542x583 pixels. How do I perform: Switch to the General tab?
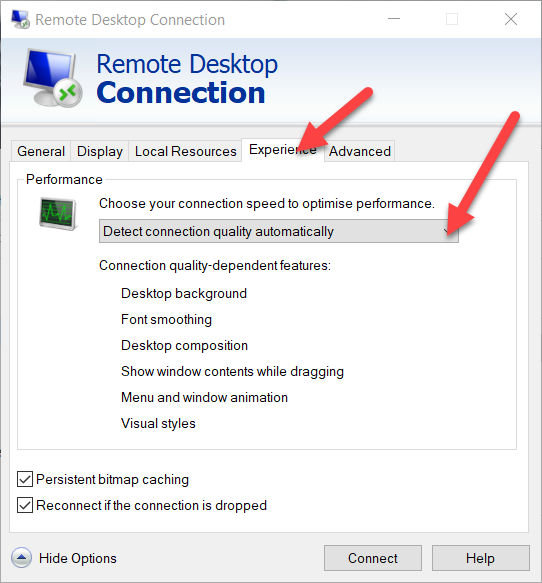[41, 151]
